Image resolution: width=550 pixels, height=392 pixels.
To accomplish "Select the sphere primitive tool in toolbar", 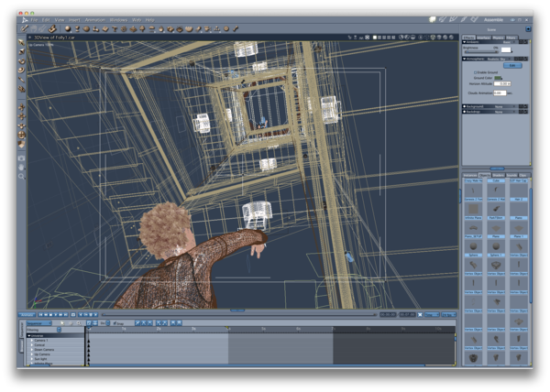I will 68,28.
